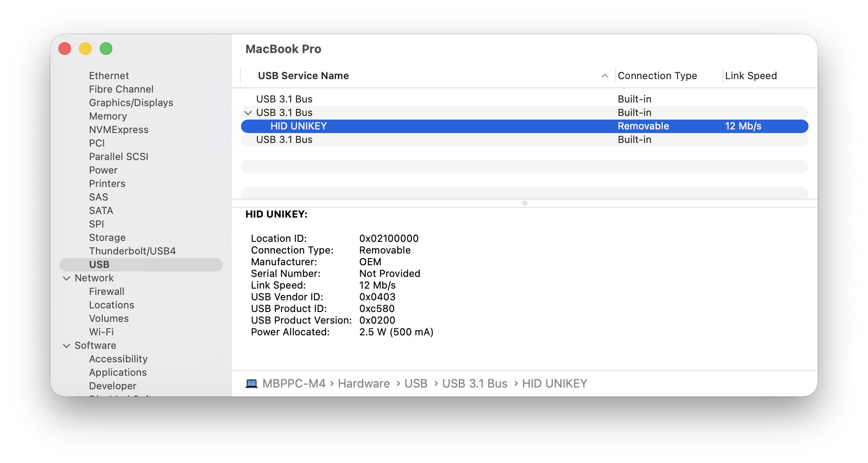Select Parallel SCSI in the sidebar
Screen dimensions: 868x463
119,156
